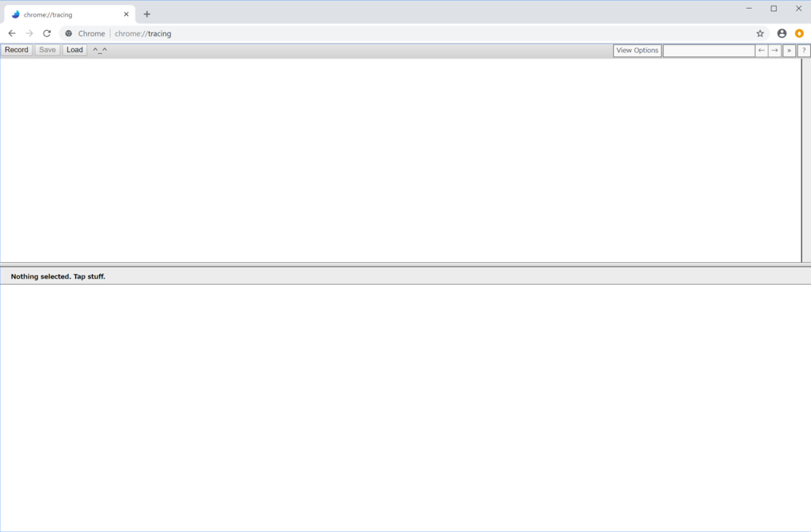
Task: Start a new trace with Record
Action: coord(17,50)
